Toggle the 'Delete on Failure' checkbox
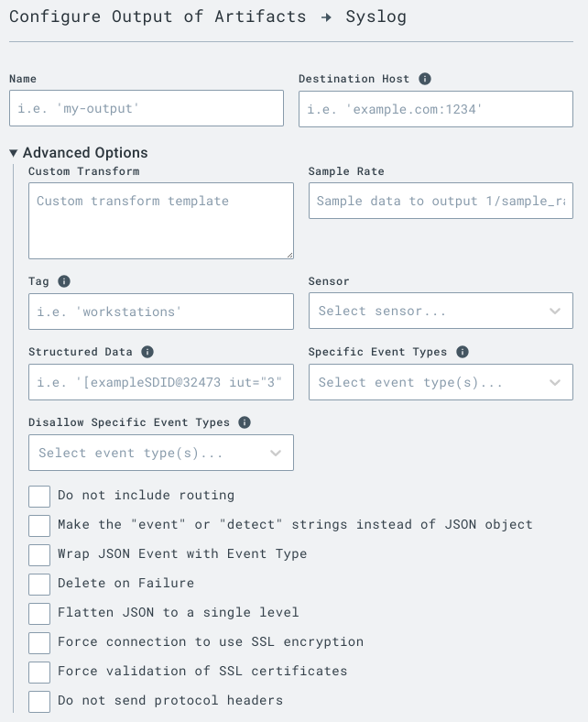This screenshot has width=588, height=722. pyautogui.click(x=39, y=584)
